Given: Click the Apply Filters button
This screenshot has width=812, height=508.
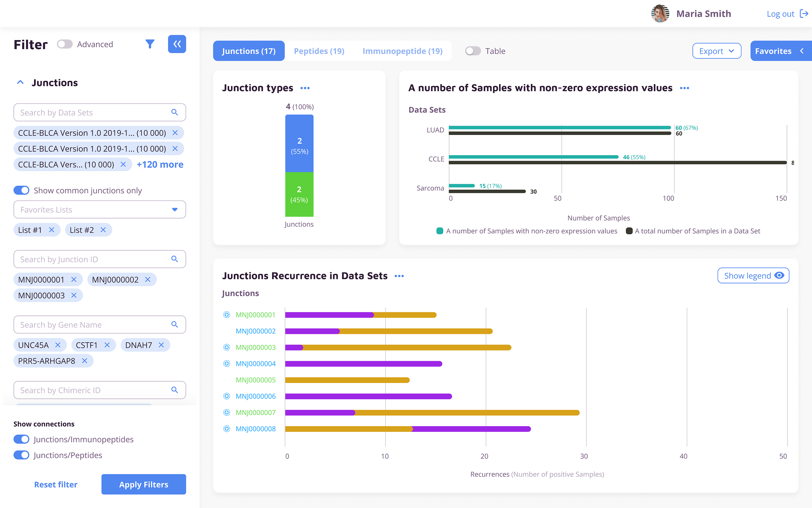Looking at the screenshot, I should [144, 484].
